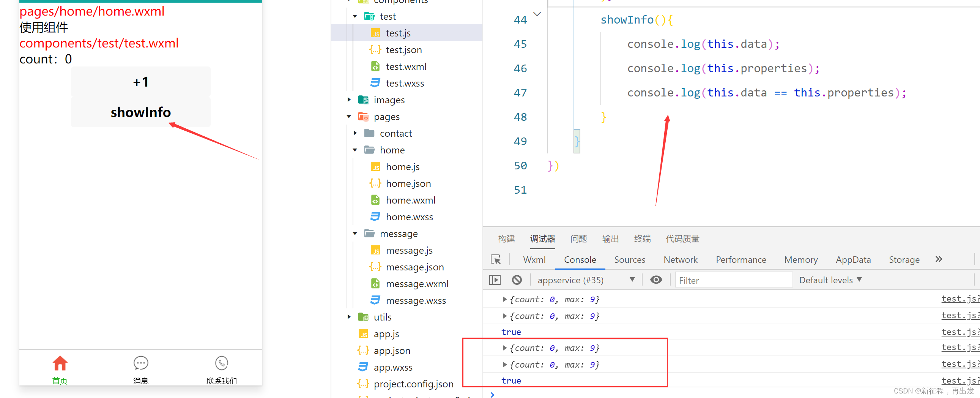Click the app.js file icon
This screenshot has width=980, height=398.
[363, 334]
